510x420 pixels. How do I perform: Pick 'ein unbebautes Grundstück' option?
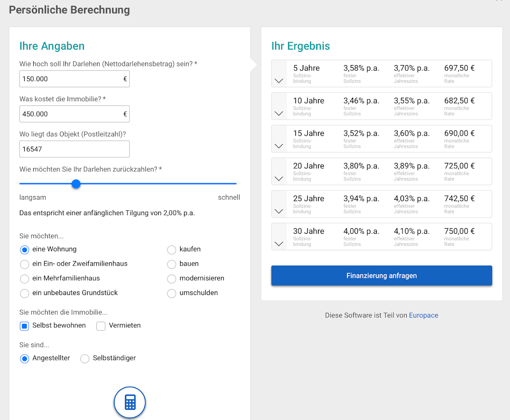[25, 293]
